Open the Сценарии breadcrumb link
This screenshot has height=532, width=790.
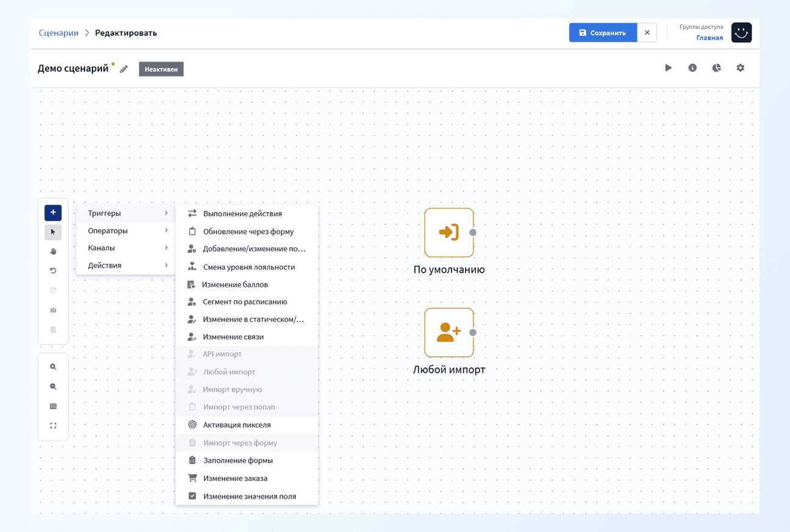point(58,33)
